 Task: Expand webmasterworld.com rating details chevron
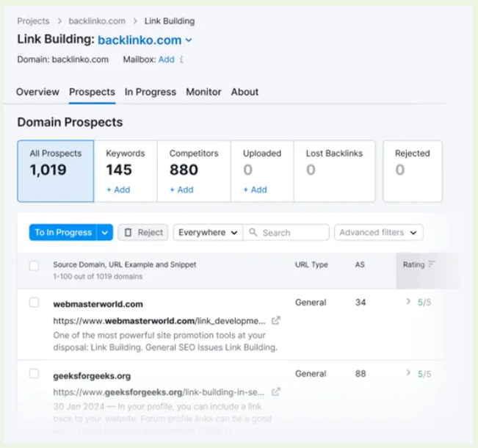pyautogui.click(x=408, y=302)
